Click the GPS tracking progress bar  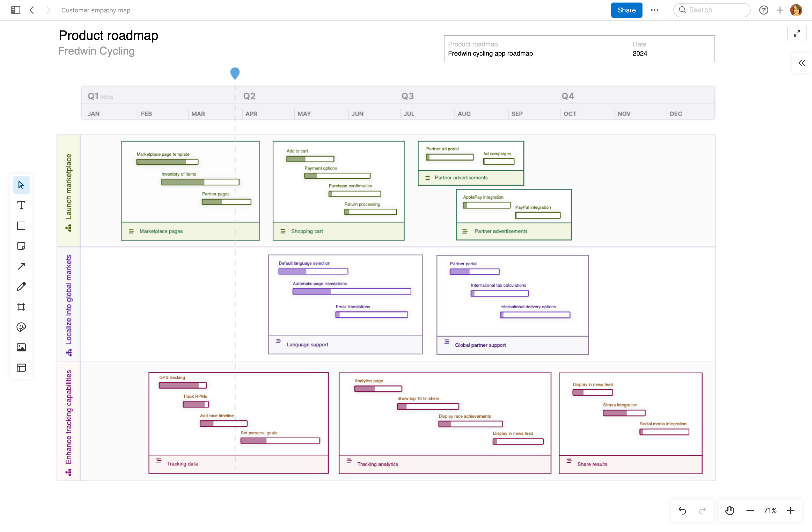pyautogui.click(x=182, y=385)
